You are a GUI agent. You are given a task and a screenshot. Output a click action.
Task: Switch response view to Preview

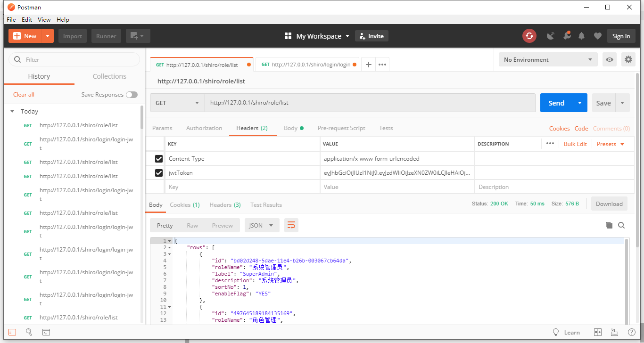click(223, 225)
